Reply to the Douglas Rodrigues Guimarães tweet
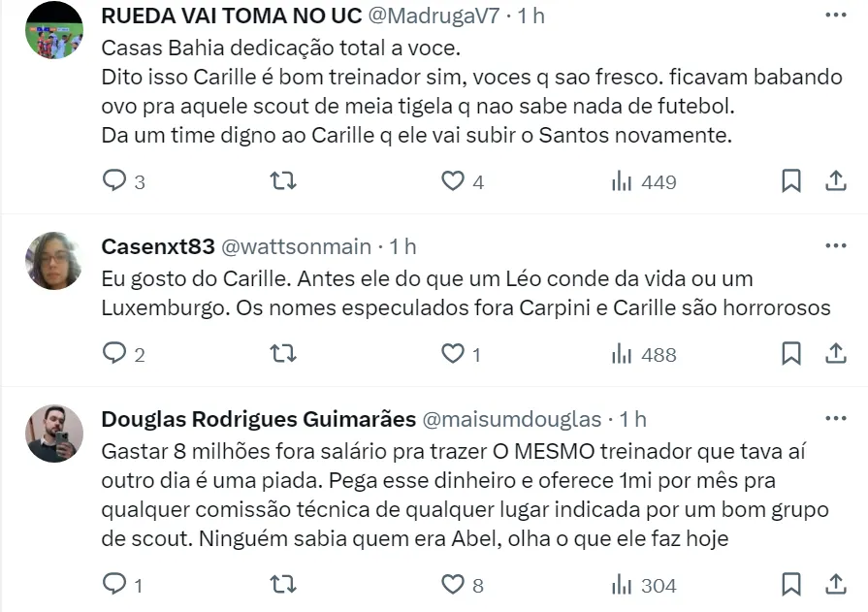Image resolution: width=868 pixels, height=612 pixels. 115,585
